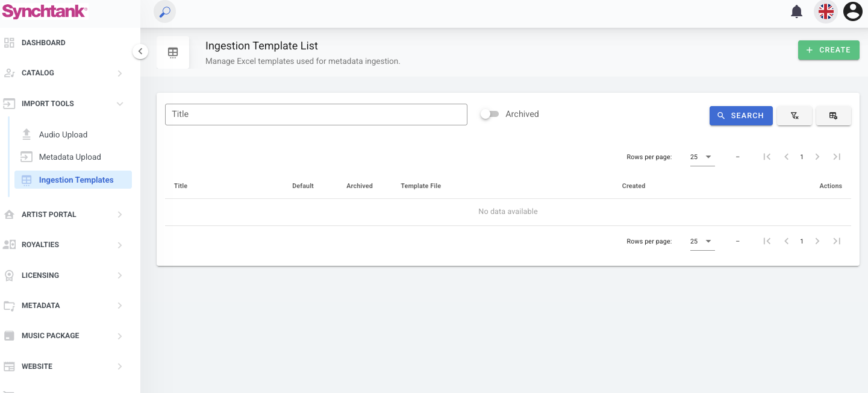
Task: Click the Music Package icon
Action: click(x=9, y=336)
